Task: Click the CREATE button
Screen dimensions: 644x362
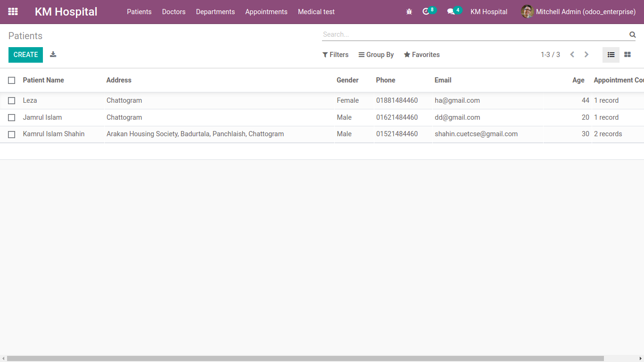Action: 25,55
